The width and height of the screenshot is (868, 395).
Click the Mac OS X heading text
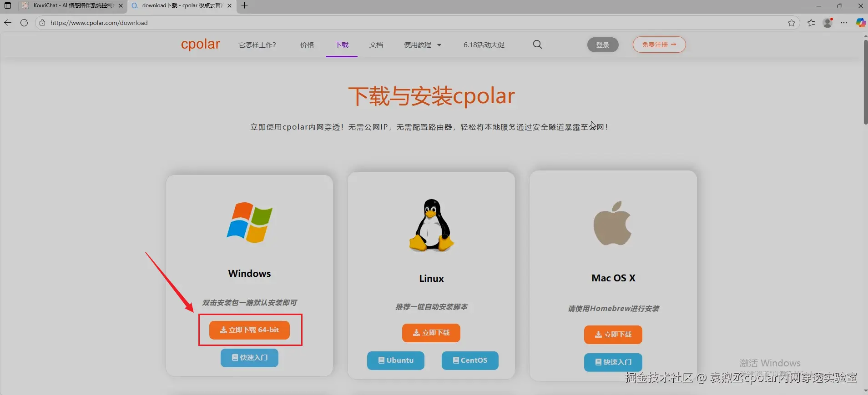click(613, 278)
